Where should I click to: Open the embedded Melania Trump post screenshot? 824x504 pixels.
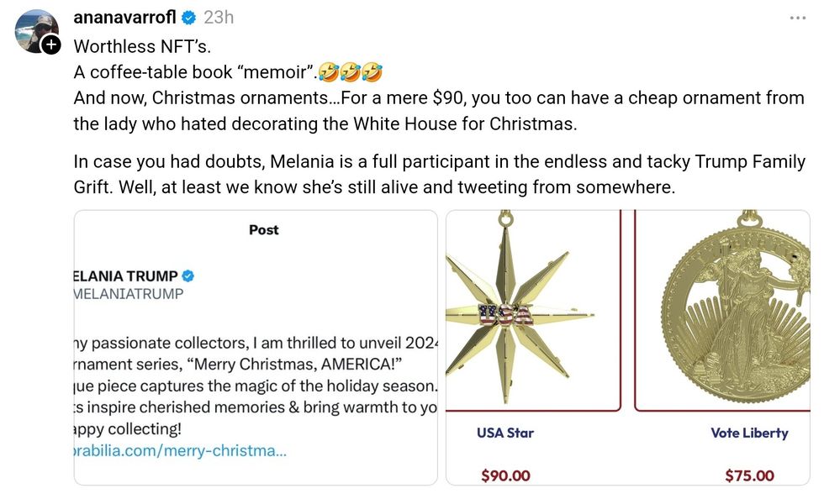click(256, 370)
